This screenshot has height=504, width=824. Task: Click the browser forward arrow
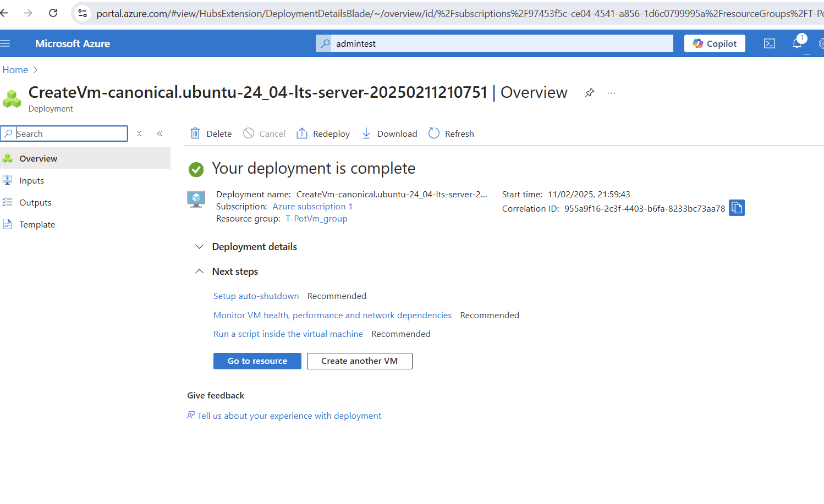click(28, 13)
